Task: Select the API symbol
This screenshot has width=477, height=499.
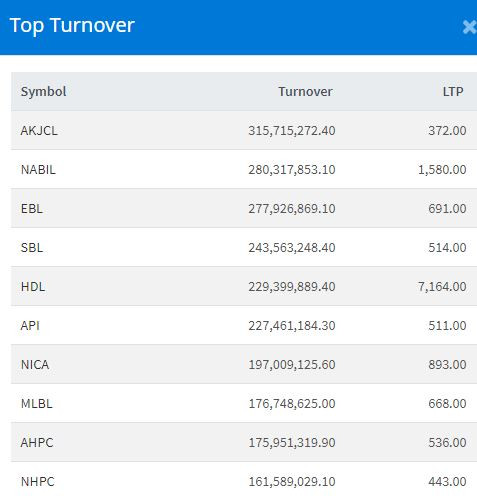Action: pos(30,325)
